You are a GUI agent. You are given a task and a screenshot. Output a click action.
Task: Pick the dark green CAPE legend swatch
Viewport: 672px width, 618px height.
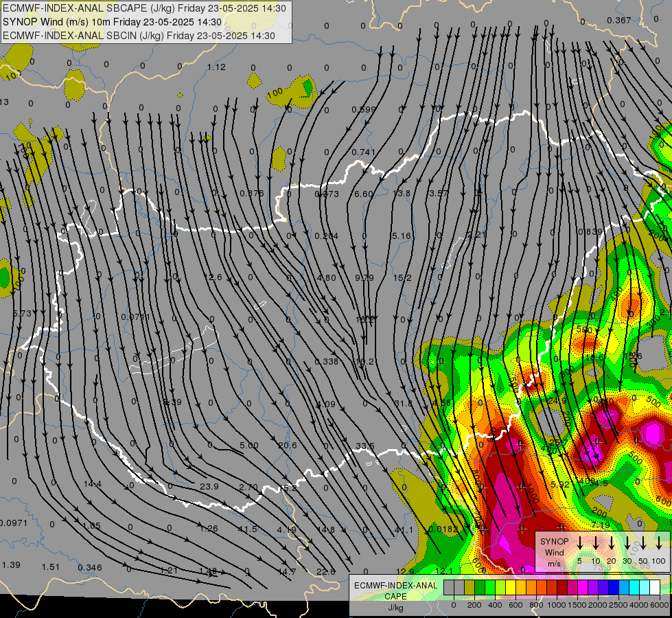(480, 587)
